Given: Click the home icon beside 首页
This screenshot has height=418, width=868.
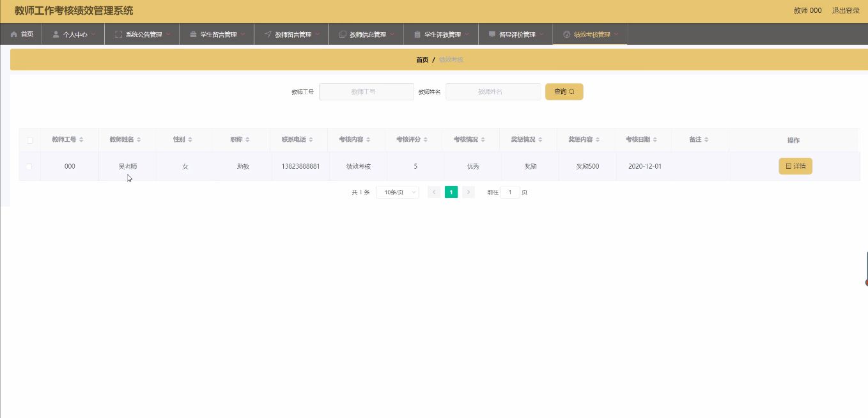Looking at the screenshot, I should (14, 35).
